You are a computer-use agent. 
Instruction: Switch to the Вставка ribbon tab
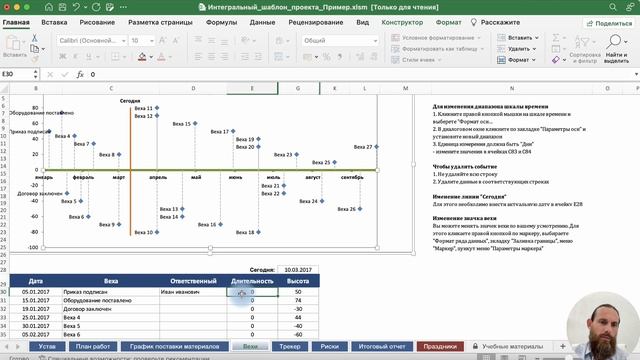54,22
